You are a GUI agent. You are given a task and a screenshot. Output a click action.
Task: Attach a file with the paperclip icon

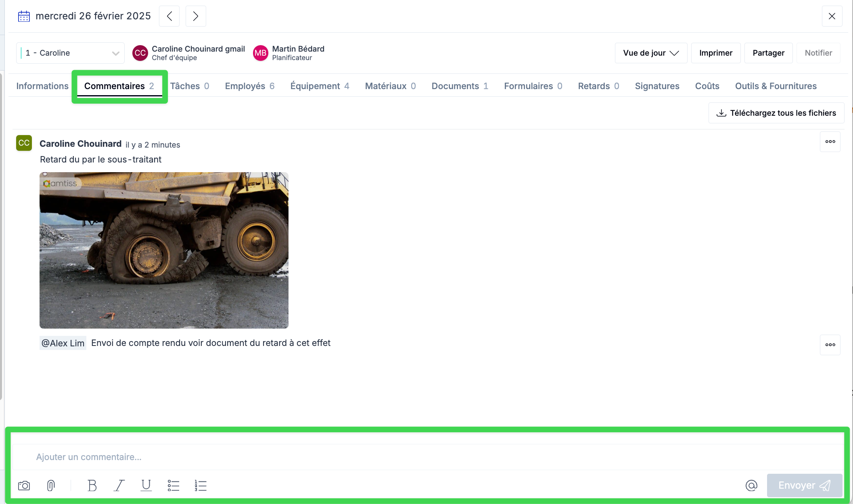pos(51,485)
